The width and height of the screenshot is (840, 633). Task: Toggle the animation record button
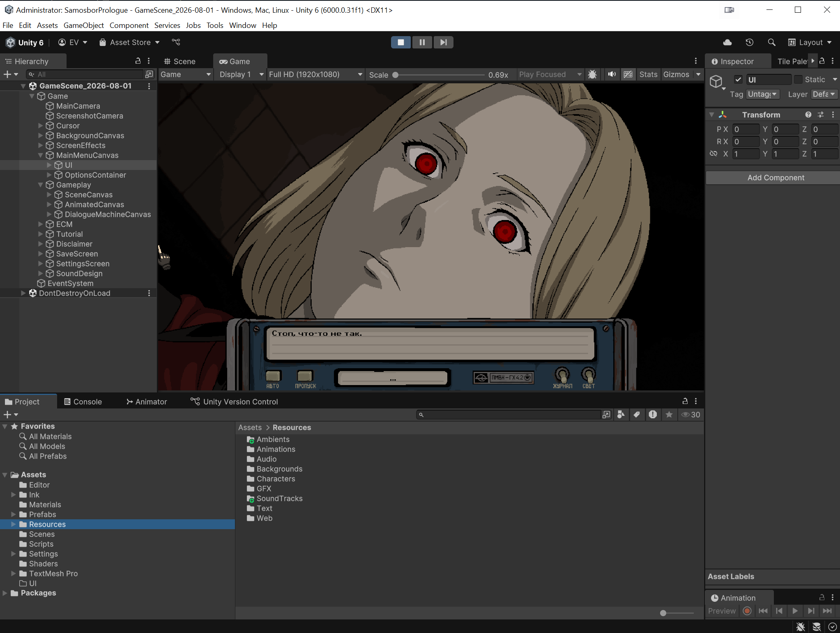pos(747,611)
